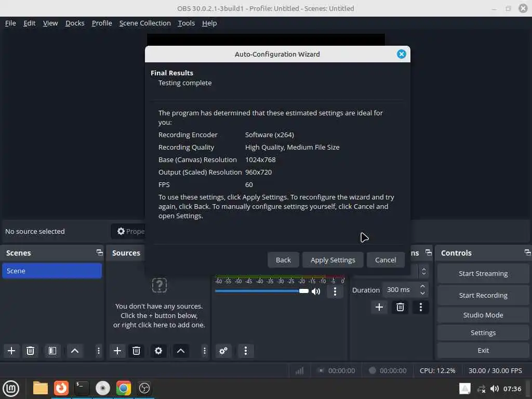The width and height of the screenshot is (532, 399).
Task: Click Exit in Controls panel
Action: coord(483,350)
